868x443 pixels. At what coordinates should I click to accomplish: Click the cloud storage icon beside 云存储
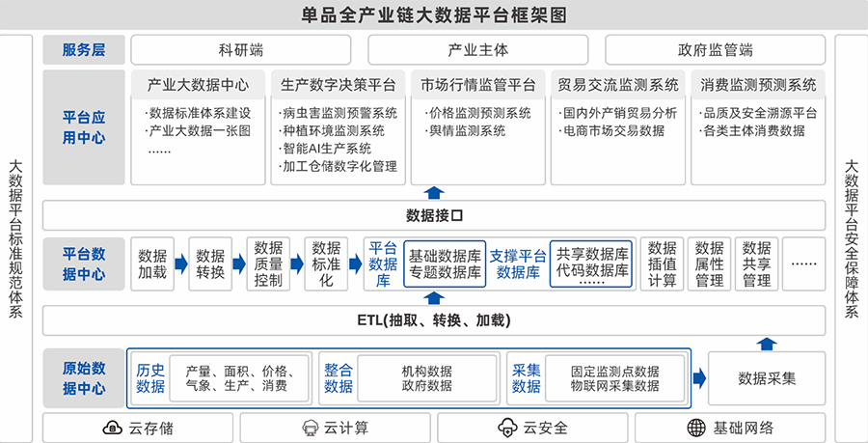click(112, 428)
